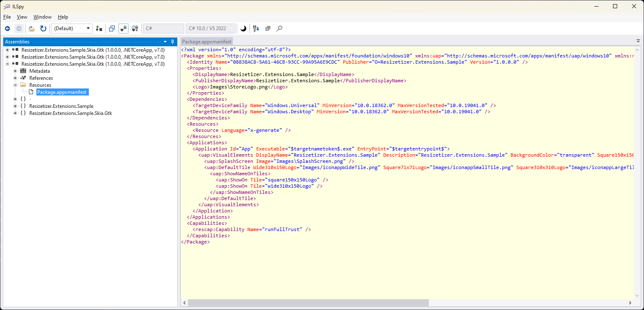Reload all assemblies with the refresh icon
Viewport: 644px width, 310px height.
click(x=43, y=28)
